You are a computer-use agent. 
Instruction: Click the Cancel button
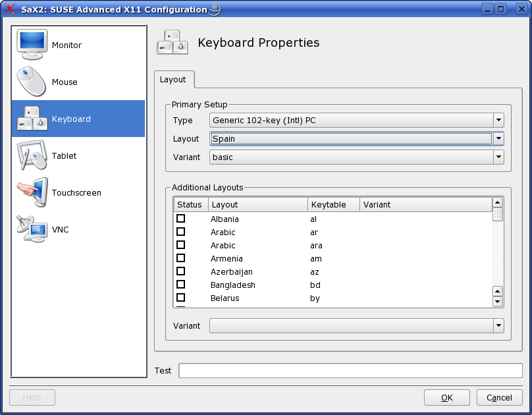click(500, 398)
